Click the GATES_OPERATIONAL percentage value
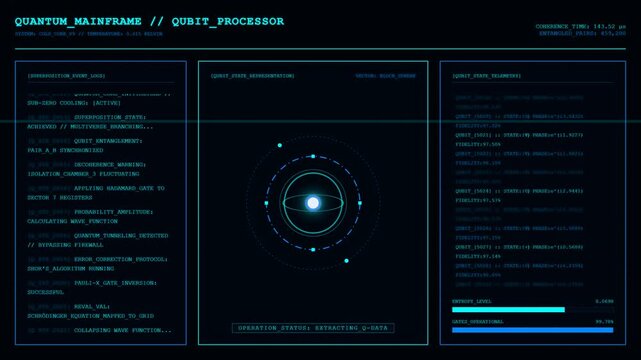The height and width of the screenshot is (360, 641). tap(605, 322)
